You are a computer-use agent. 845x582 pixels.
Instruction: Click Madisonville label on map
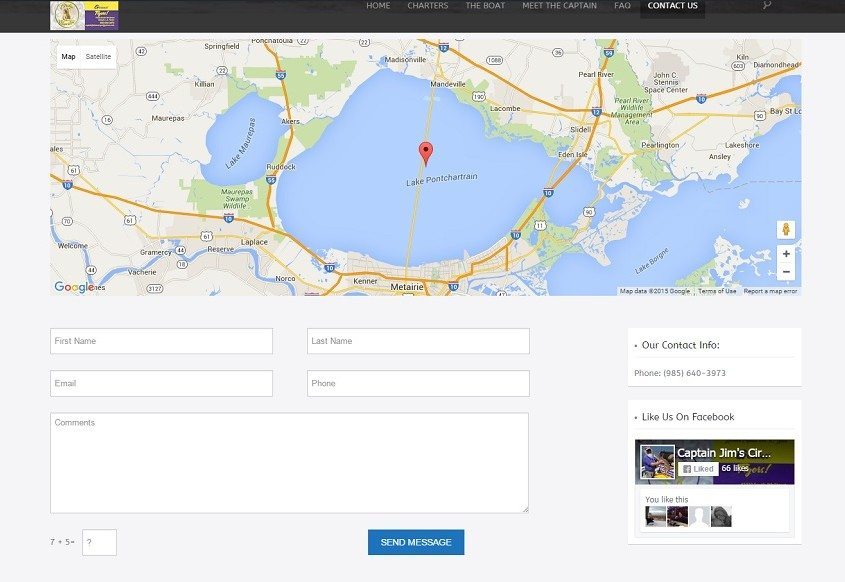(x=406, y=60)
